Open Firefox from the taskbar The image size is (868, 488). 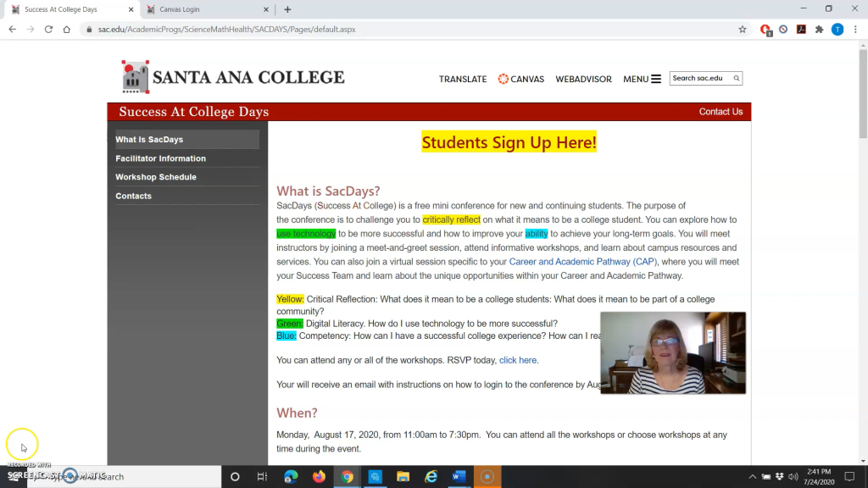(x=319, y=477)
